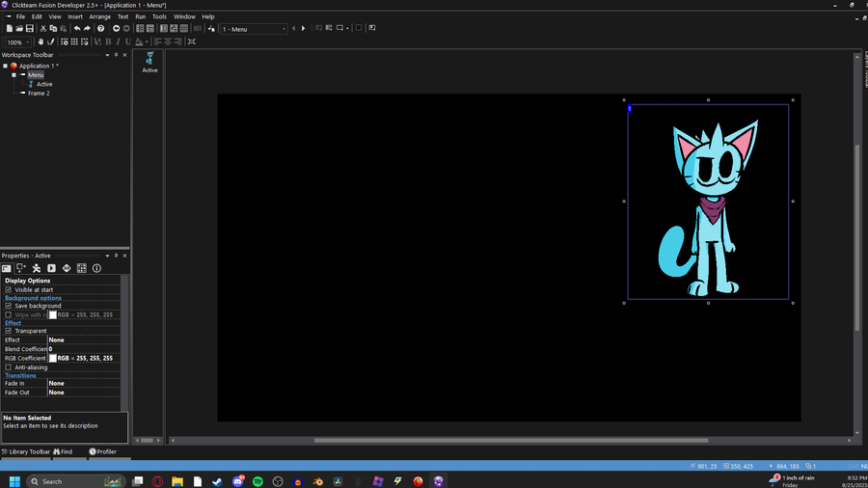This screenshot has height=488, width=868.
Task: Click the center frame icon
Action: (192, 41)
